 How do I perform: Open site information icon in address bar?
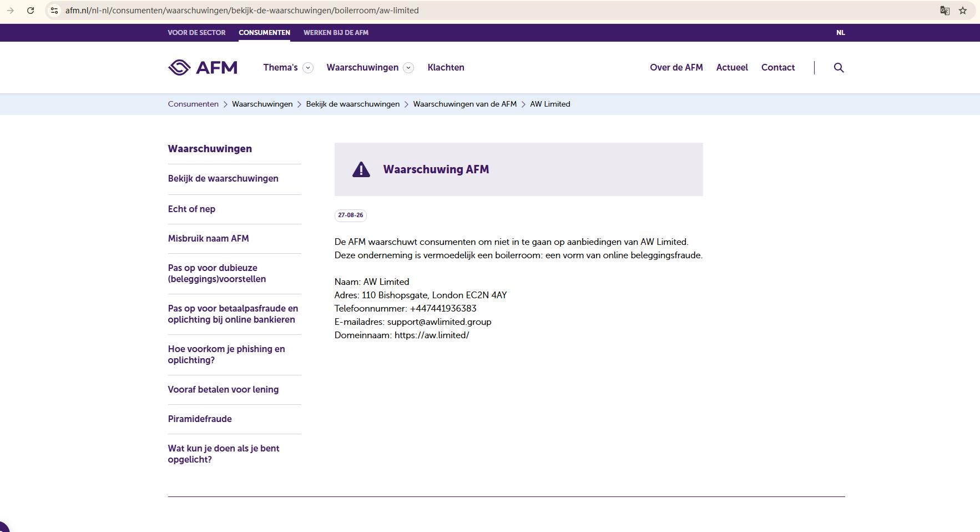click(x=54, y=11)
